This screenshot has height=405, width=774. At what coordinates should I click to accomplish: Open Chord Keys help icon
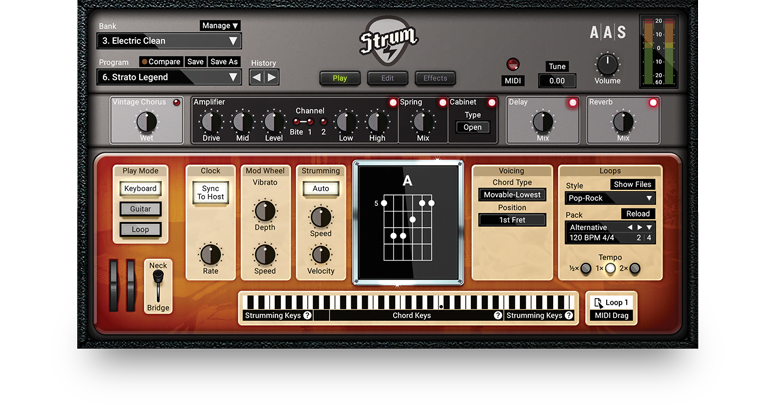point(498,315)
